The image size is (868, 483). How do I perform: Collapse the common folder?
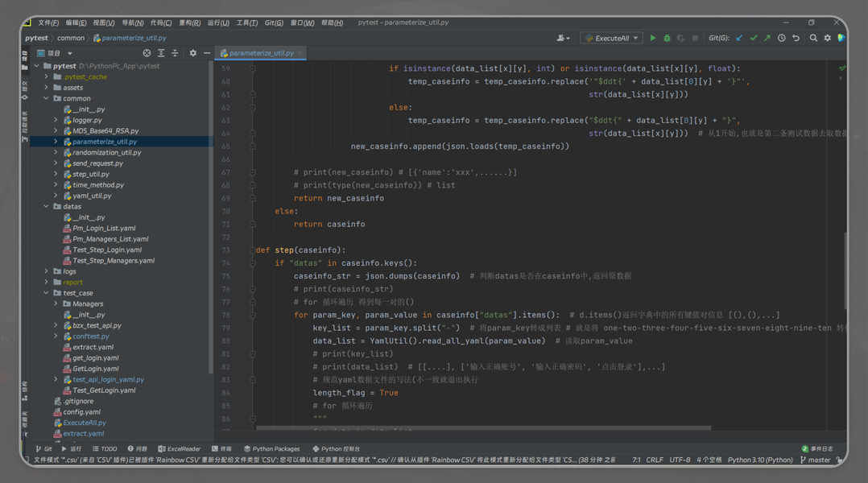click(x=47, y=98)
